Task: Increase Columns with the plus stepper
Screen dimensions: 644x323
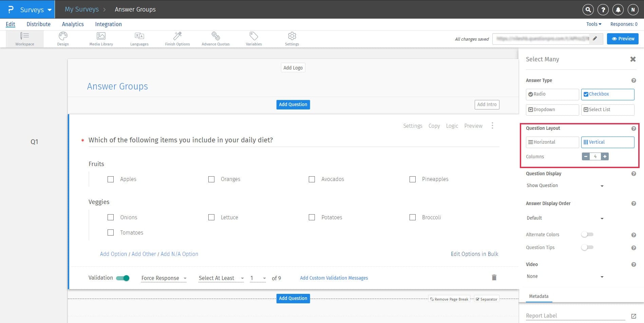Action: point(605,156)
